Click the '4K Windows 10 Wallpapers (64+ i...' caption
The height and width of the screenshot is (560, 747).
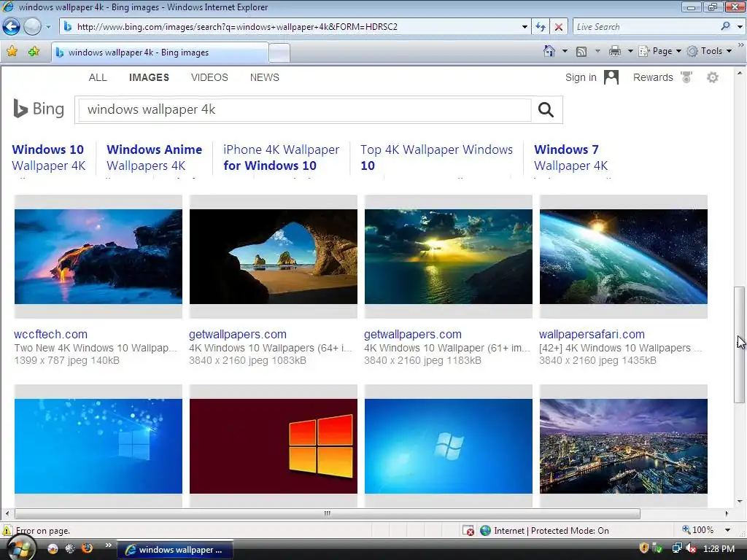tap(271, 348)
